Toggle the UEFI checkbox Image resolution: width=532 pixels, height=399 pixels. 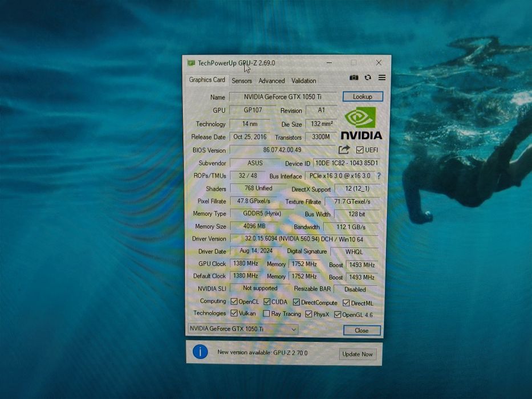(x=360, y=149)
